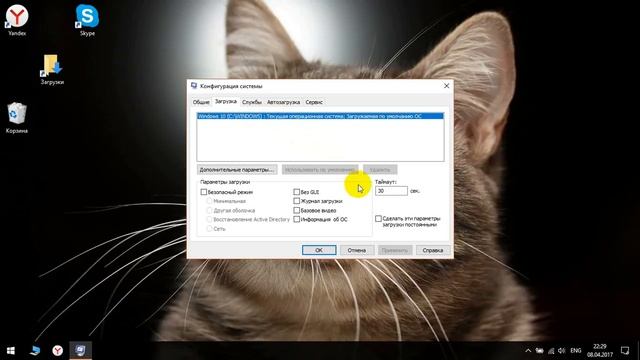Switch to the Общие tab
This screenshot has height=360, width=640.
(201, 102)
